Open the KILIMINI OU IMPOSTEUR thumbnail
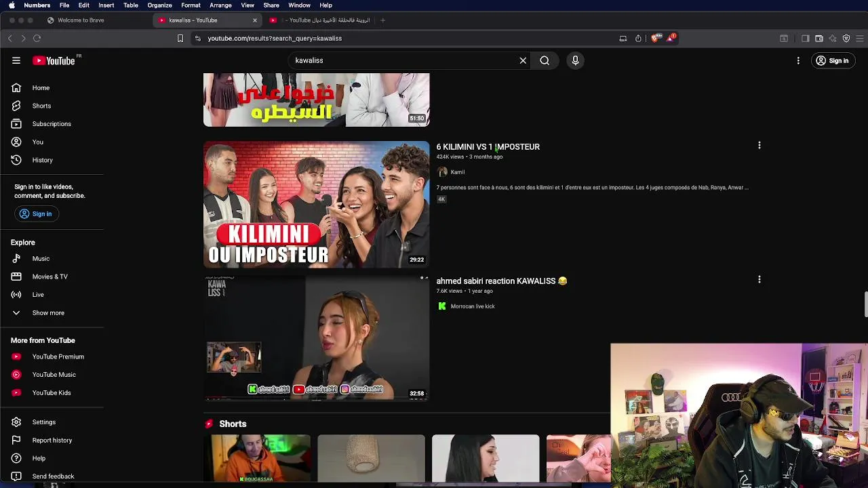The width and height of the screenshot is (868, 488). [x=316, y=204]
